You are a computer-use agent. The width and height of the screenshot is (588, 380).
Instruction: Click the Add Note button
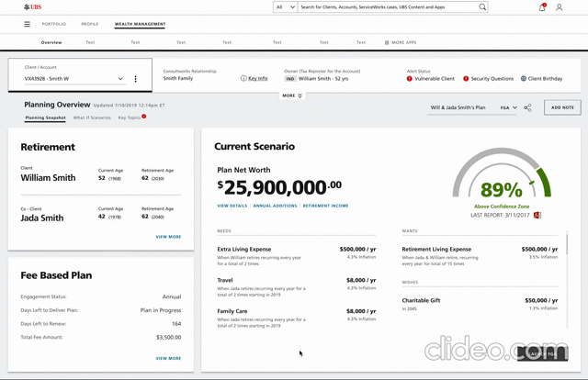(x=562, y=107)
